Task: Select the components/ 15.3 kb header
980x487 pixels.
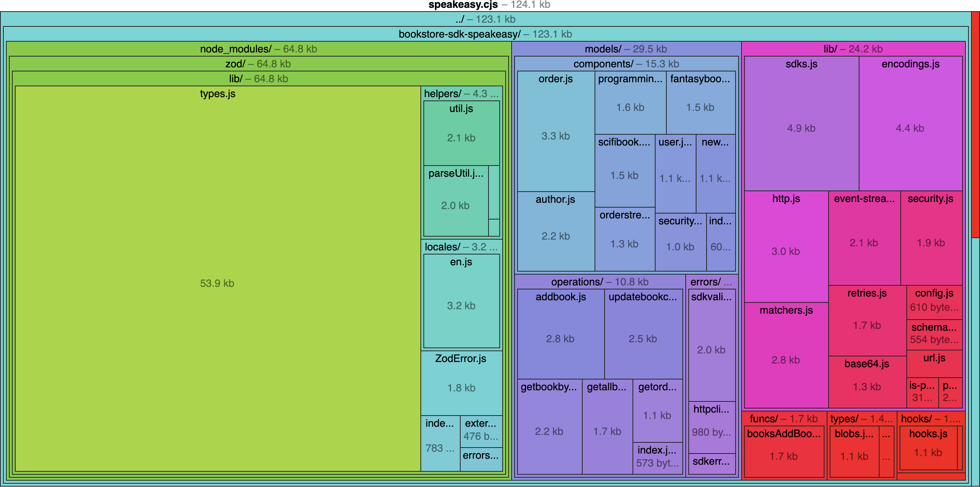Action: [626, 64]
